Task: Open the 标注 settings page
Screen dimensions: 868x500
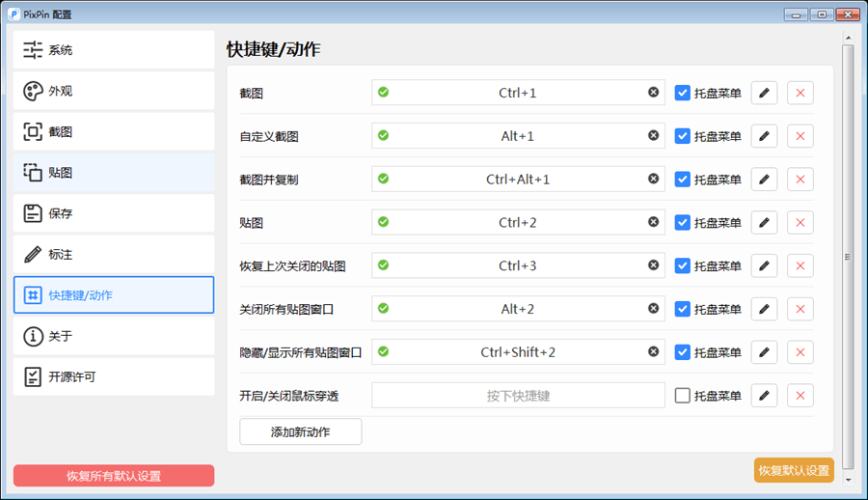Action: click(114, 254)
